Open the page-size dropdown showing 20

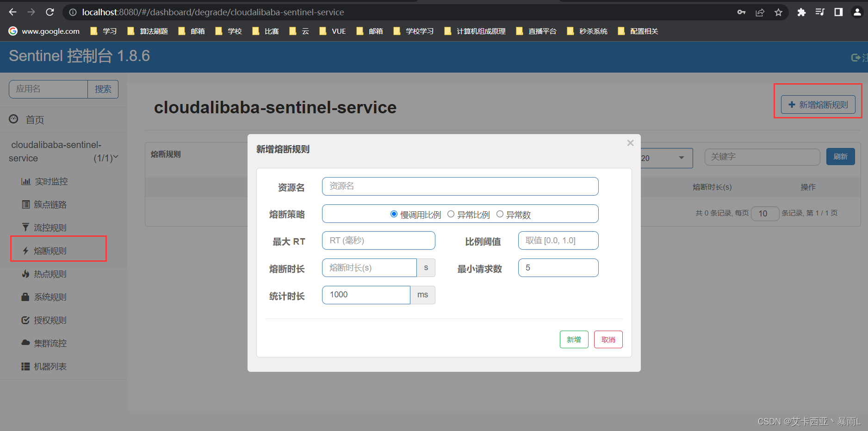tap(666, 158)
